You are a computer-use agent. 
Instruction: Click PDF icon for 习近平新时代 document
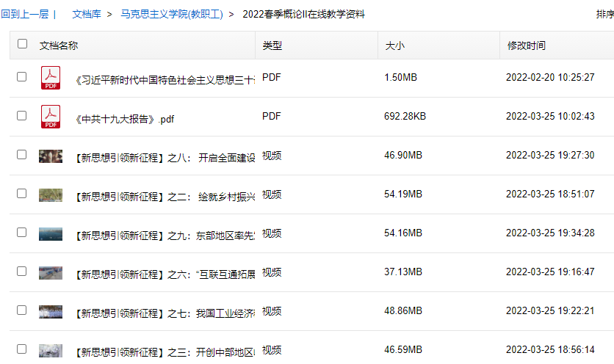click(x=51, y=77)
